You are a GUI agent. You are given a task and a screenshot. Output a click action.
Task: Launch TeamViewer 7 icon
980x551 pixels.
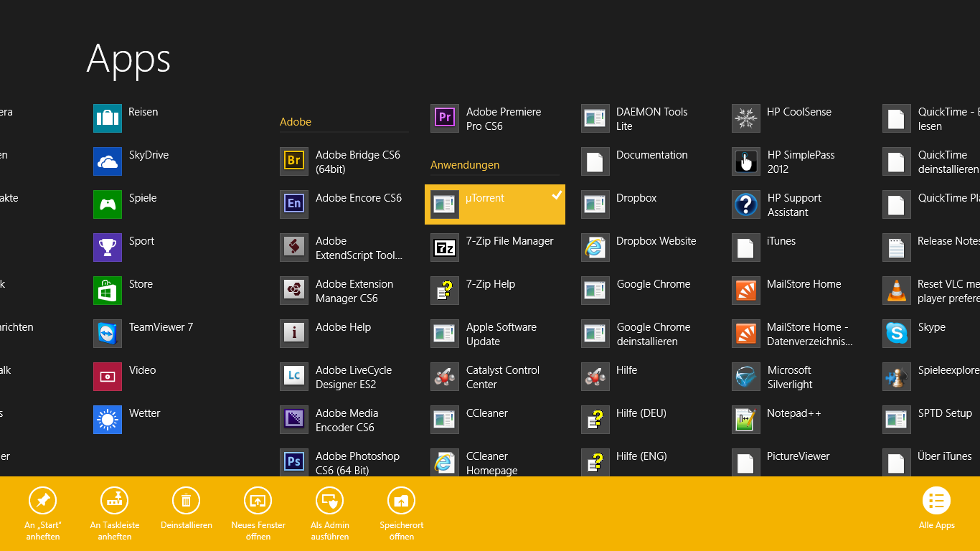108,334
